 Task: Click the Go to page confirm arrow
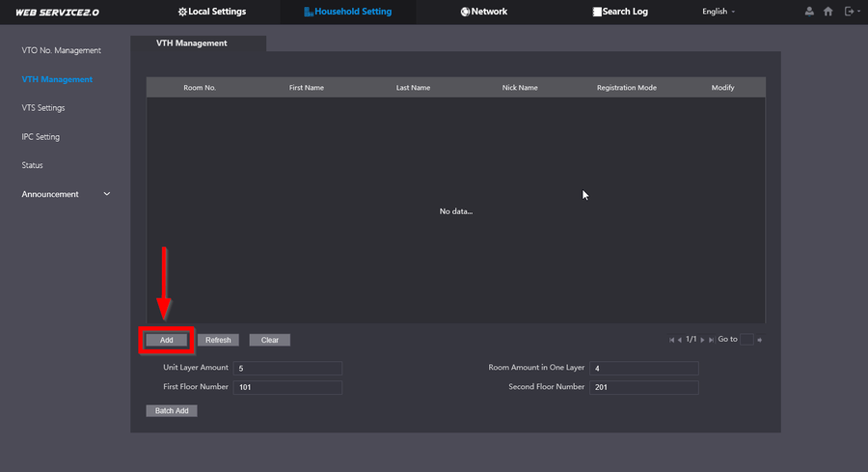click(759, 340)
